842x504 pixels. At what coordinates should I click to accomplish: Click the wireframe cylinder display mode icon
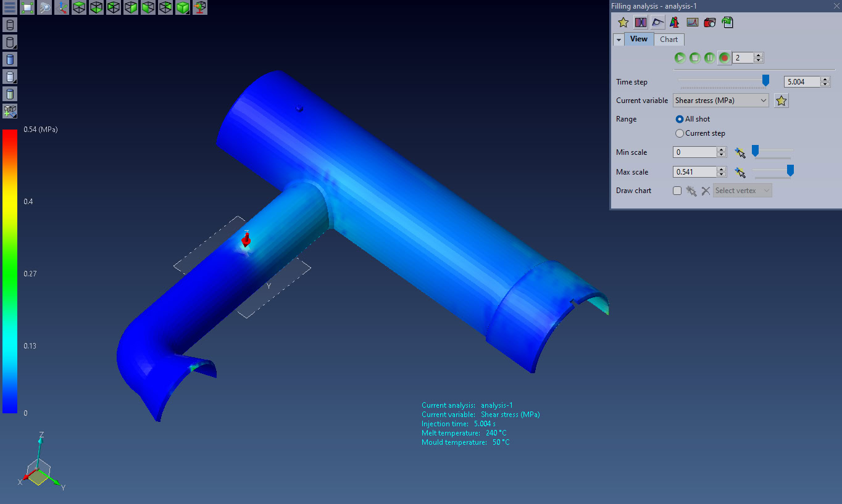coord(10,25)
